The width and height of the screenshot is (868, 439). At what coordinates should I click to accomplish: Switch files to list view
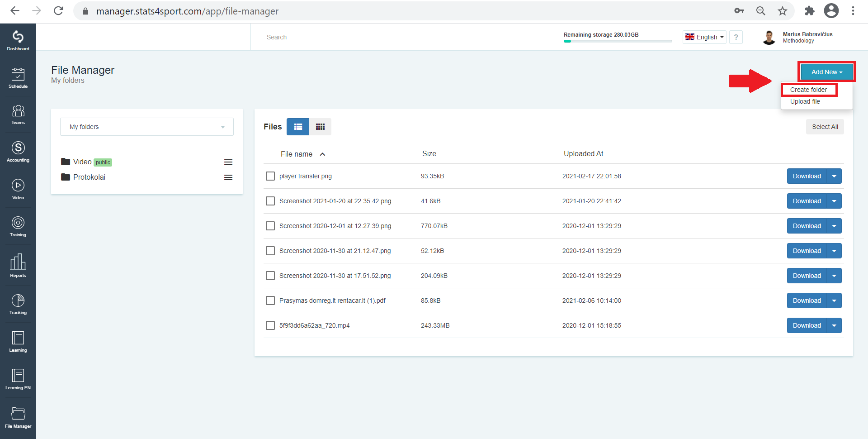click(x=298, y=127)
